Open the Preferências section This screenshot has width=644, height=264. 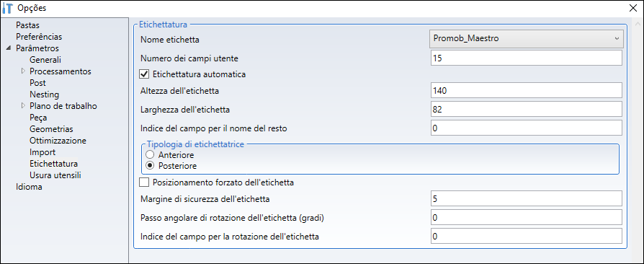pos(39,37)
